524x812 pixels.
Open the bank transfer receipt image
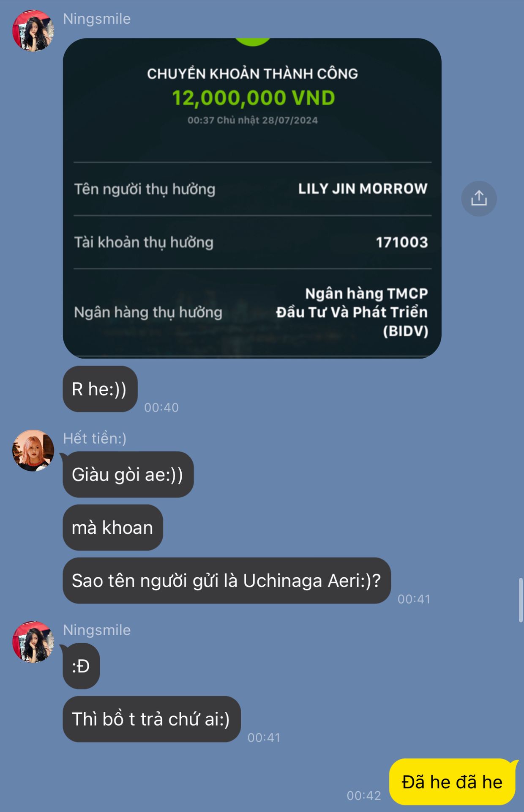(x=252, y=198)
